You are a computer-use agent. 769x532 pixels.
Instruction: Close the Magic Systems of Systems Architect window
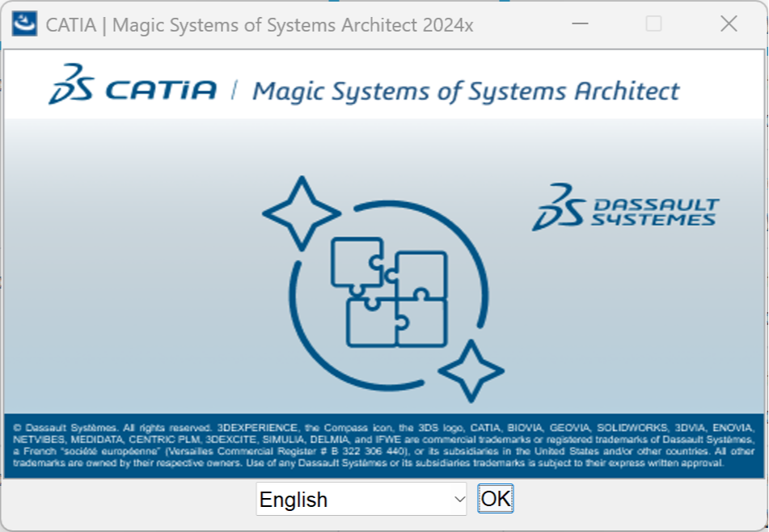[729, 23]
